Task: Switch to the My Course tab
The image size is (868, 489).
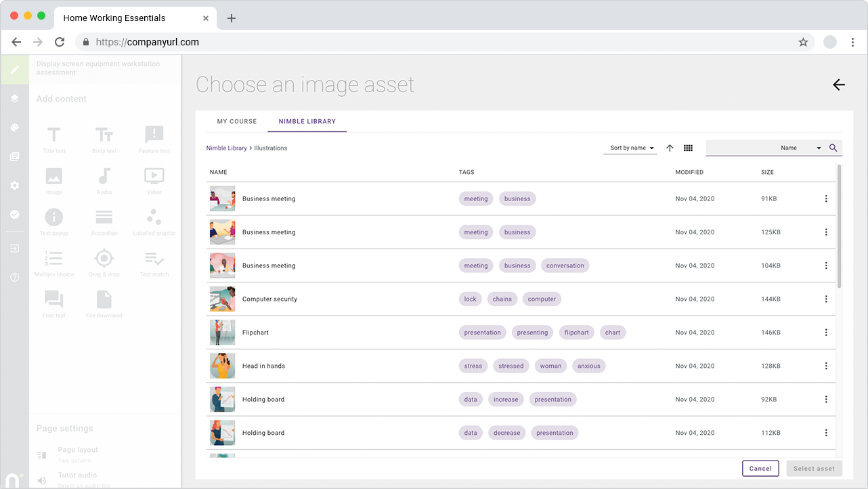Action: tap(237, 122)
